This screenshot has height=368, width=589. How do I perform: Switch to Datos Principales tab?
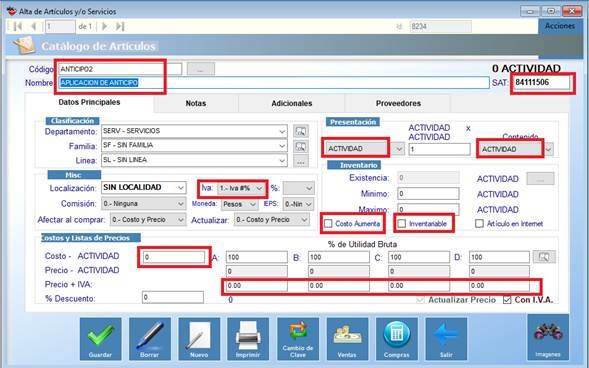click(89, 102)
